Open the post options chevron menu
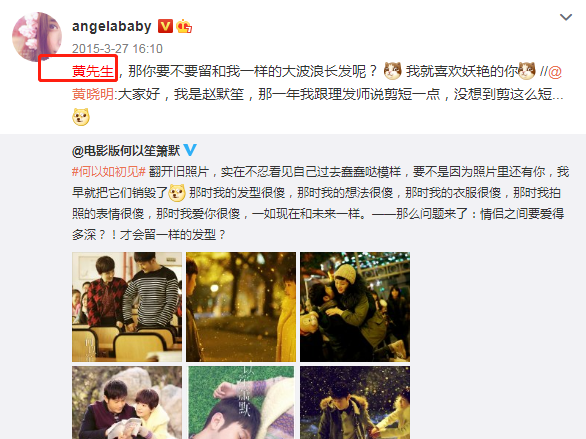The height and width of the screenshot is (439, 586). point(566,17)
